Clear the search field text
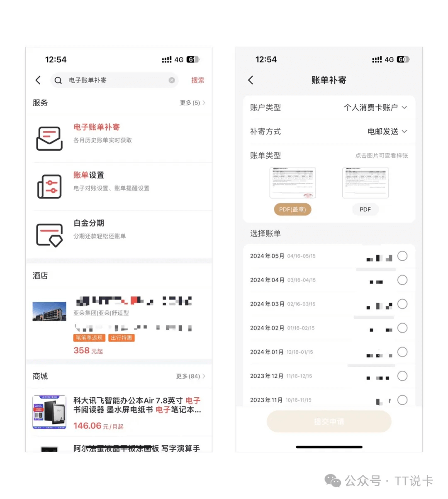This screenshot has width=448, height=499. 171,80
